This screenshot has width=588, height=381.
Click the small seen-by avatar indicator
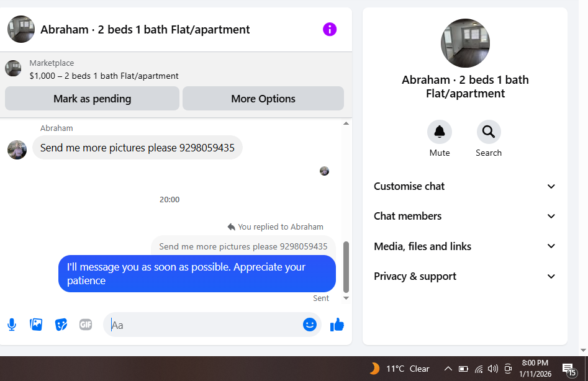tap(324, 171)
